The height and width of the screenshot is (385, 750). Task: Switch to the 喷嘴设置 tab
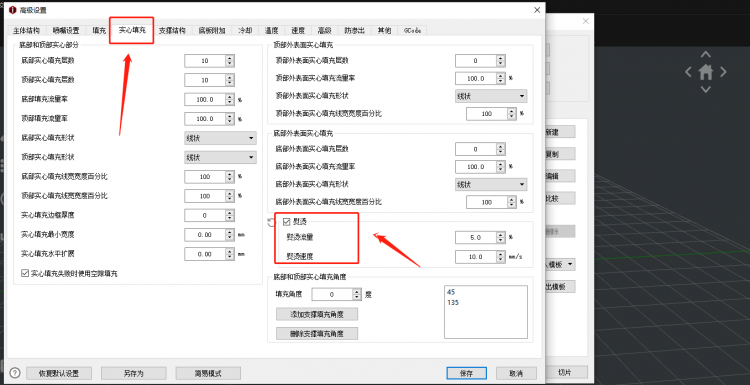click(x=66, y=30)
